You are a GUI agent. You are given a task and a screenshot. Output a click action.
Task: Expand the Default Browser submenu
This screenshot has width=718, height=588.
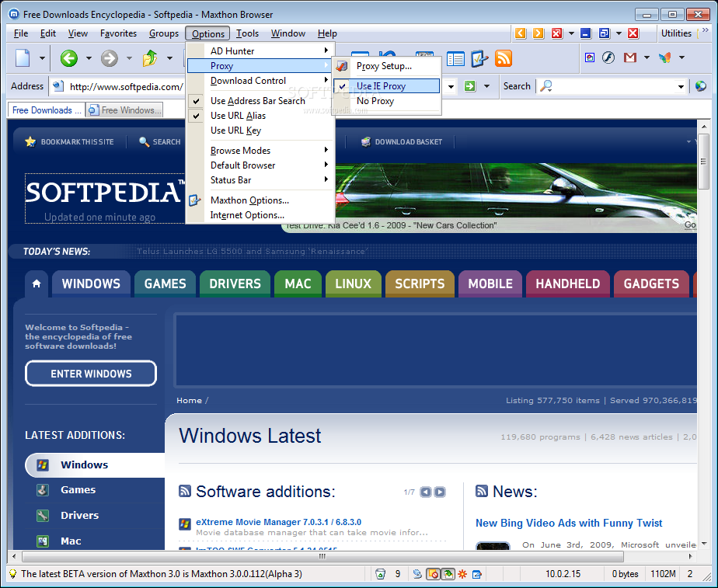tap(260, 165)
